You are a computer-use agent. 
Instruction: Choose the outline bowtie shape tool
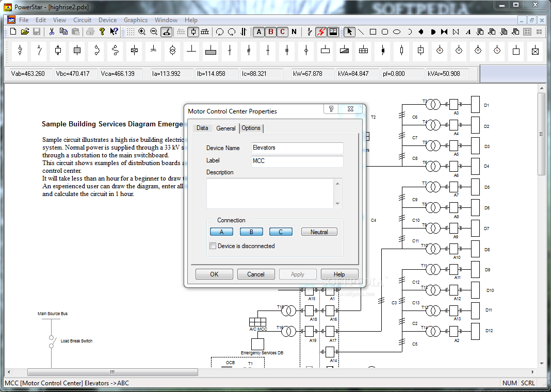click(x=456, y=32)
